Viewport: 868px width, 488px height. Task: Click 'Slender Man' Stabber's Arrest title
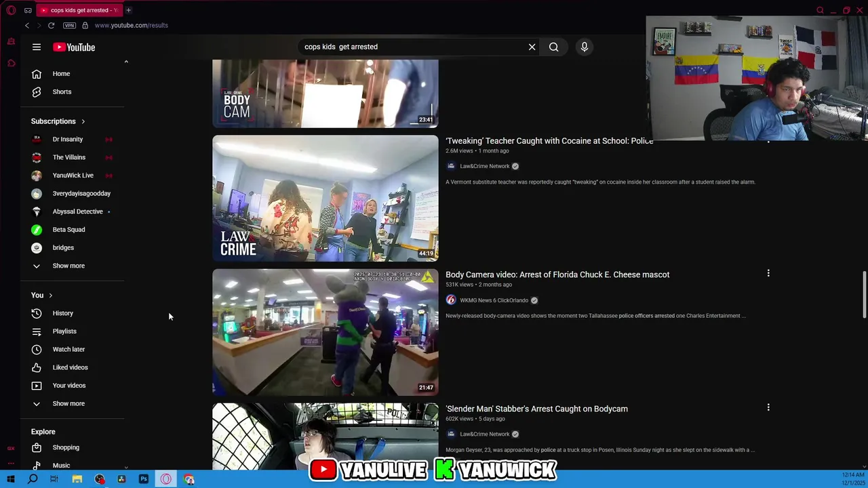point(536,409)
